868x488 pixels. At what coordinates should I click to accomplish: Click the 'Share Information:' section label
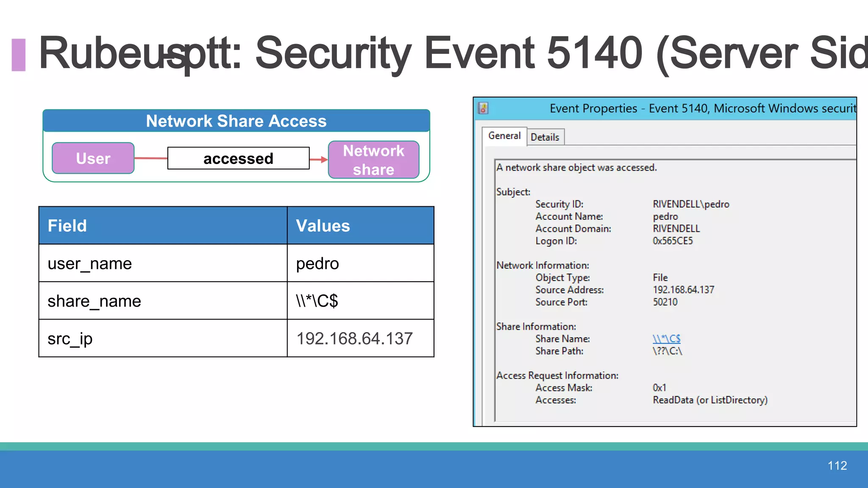536,327
